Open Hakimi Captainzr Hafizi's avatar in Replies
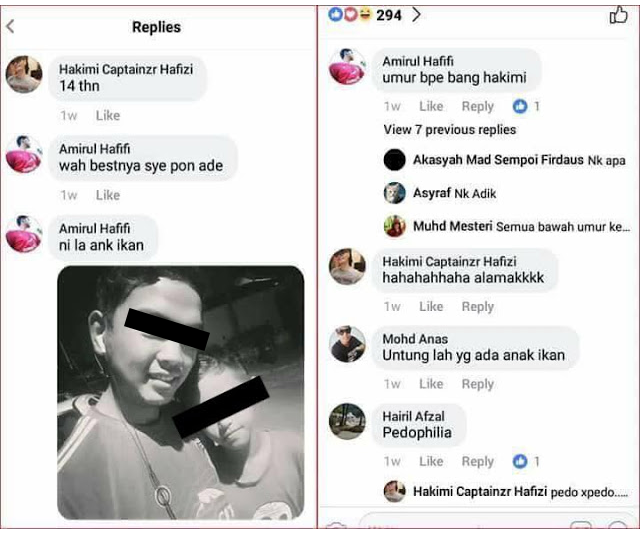The width and height of the screenshot is (640, 533). coord(24,75)
